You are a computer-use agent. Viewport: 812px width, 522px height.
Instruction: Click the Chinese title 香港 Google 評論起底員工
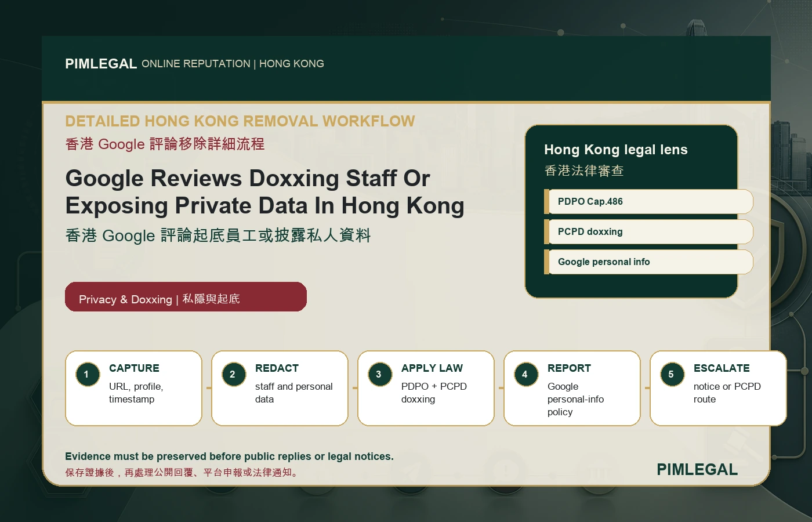coord(218,235)
